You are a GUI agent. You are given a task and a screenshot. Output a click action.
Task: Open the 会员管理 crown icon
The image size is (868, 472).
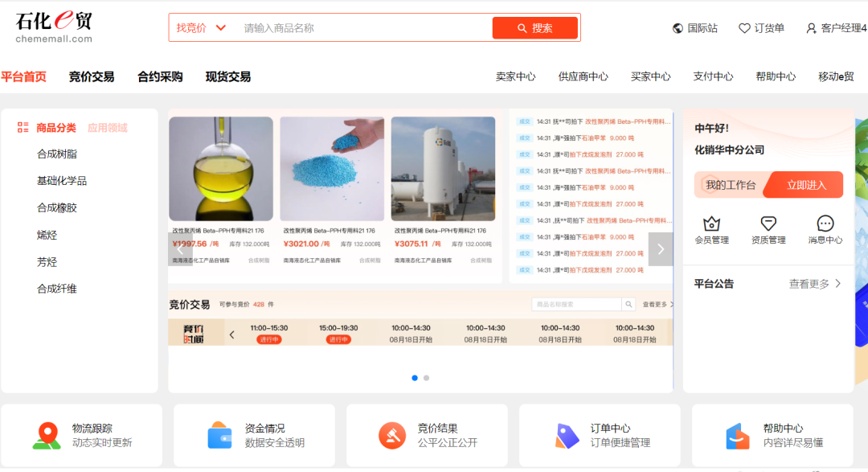[x=711, y=224]
